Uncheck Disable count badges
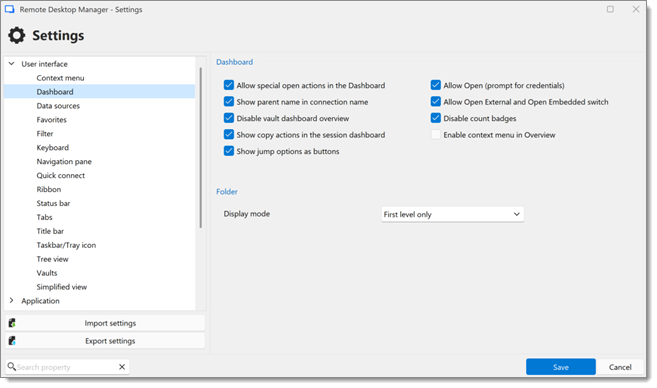Screen dimensions: 657x388 point(436,118)
